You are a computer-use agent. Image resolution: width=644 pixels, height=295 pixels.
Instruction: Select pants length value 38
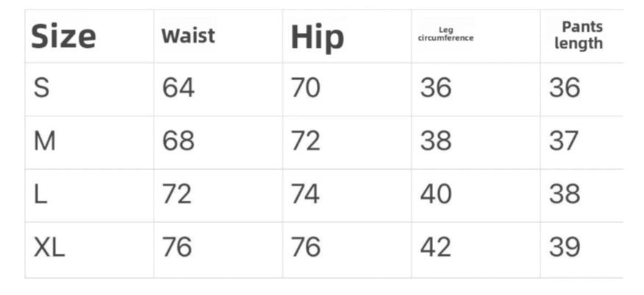(x=565, y=194)
